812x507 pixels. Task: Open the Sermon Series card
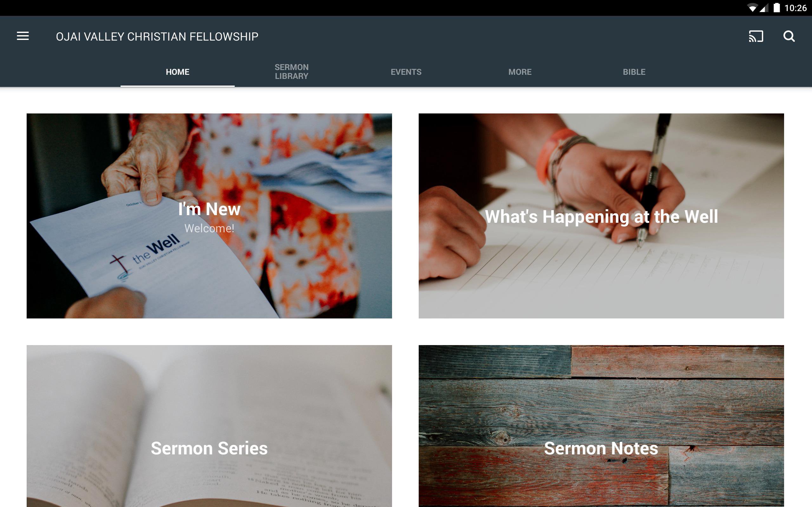pyautogui.click(x=209, y=426)
